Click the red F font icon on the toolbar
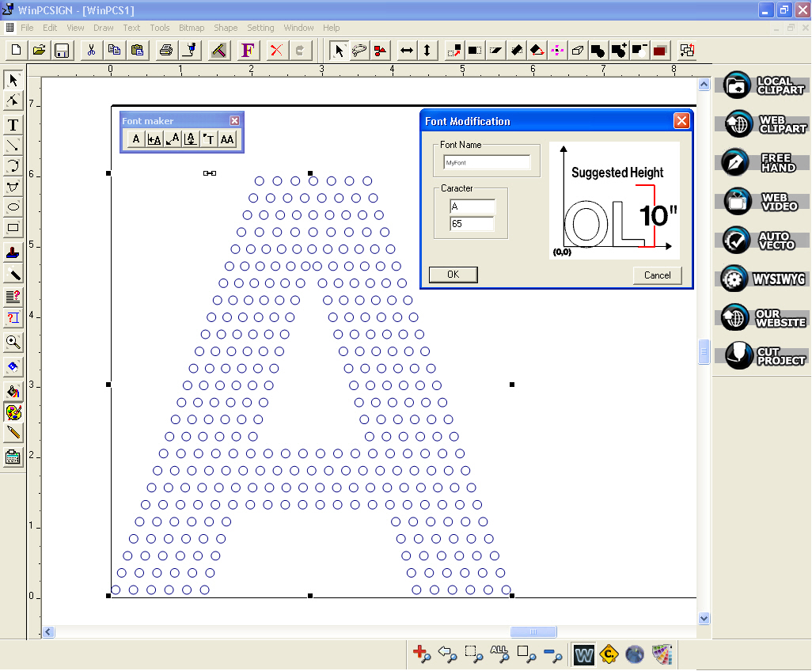This screenshot has width=812, height=671. pyautogui.click(x=247, y=50)
